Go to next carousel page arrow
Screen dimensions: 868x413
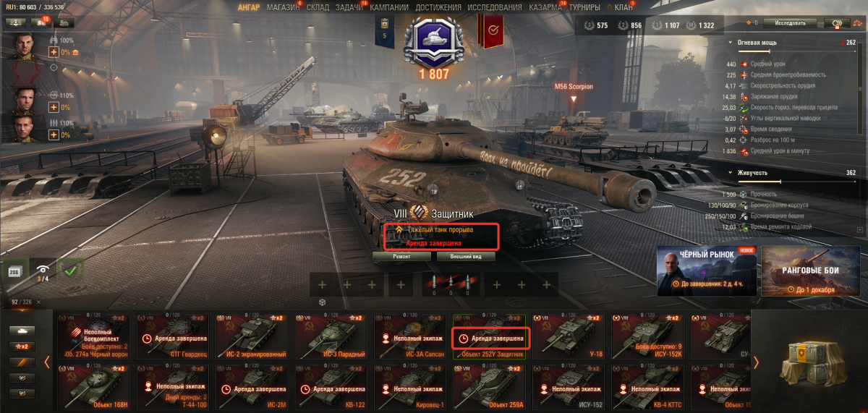coord(757,361)
